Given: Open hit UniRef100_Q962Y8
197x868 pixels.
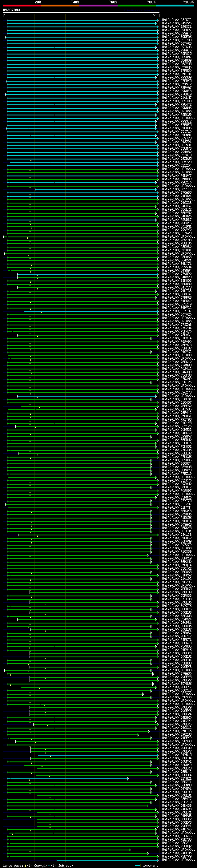Looking at the screenshot, I should (177, 393).
